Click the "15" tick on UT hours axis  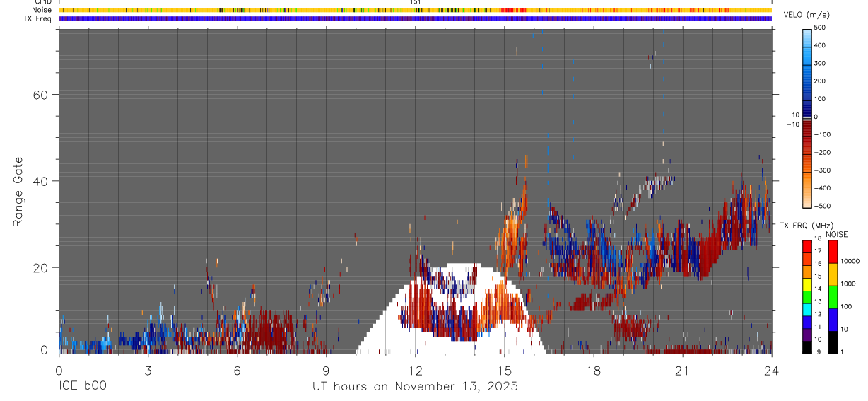pyautogui.click(x=504, y=370)
